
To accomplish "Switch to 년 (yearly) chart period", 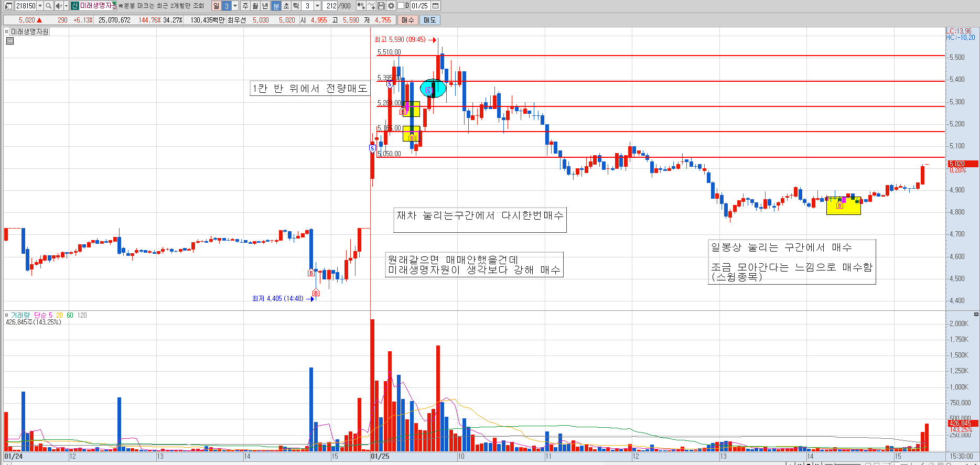I will (x=265, y=6).
